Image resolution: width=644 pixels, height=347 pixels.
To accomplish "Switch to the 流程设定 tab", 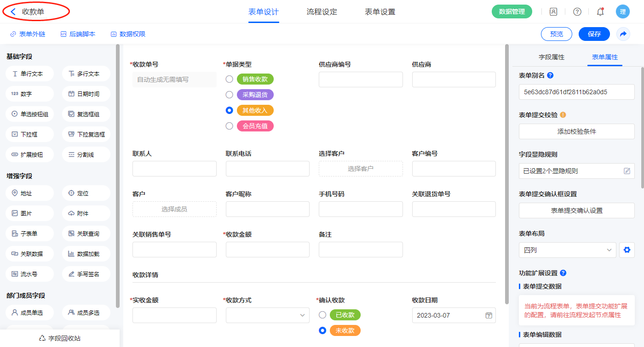I will (x=322, y=12).
